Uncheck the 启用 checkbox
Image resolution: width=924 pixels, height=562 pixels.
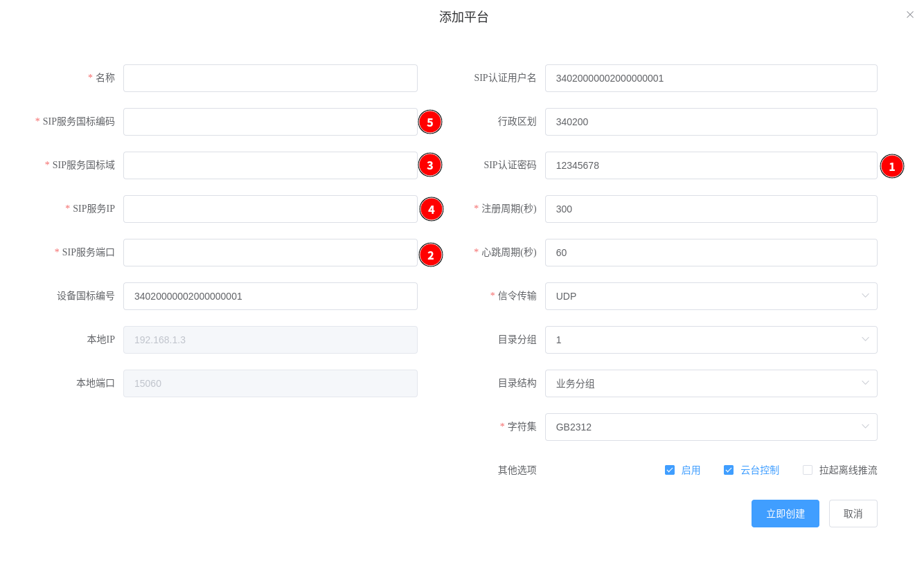(670, 470)
